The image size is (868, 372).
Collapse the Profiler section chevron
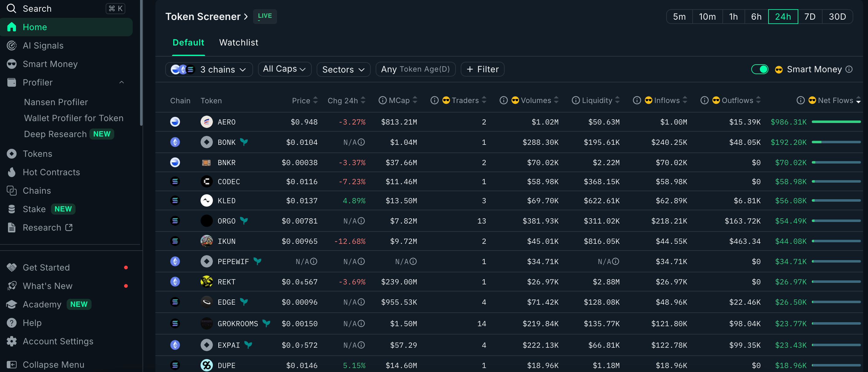122,82
